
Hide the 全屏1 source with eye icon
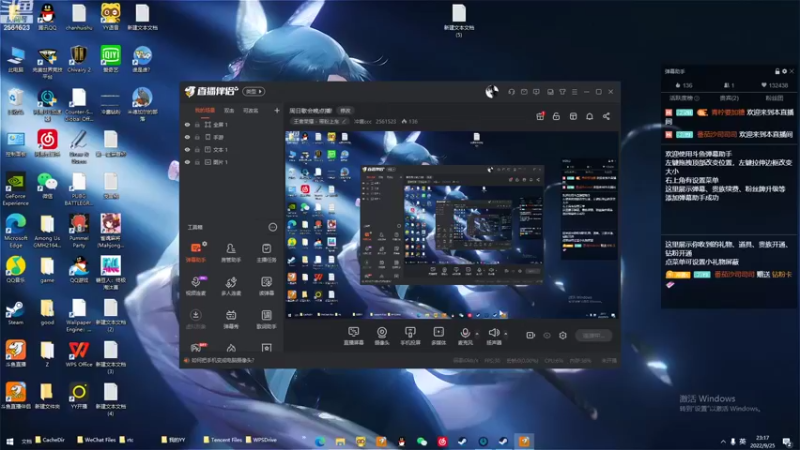[x=187, y=124]
